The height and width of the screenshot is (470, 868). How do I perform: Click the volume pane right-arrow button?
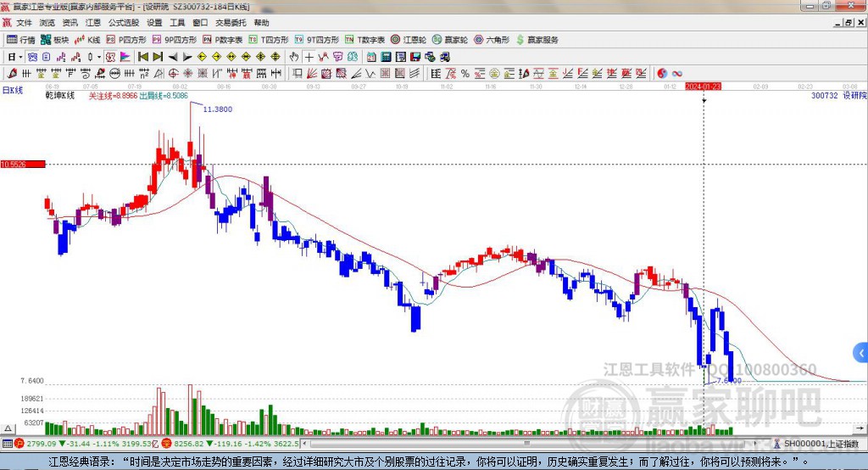(860, 428)
